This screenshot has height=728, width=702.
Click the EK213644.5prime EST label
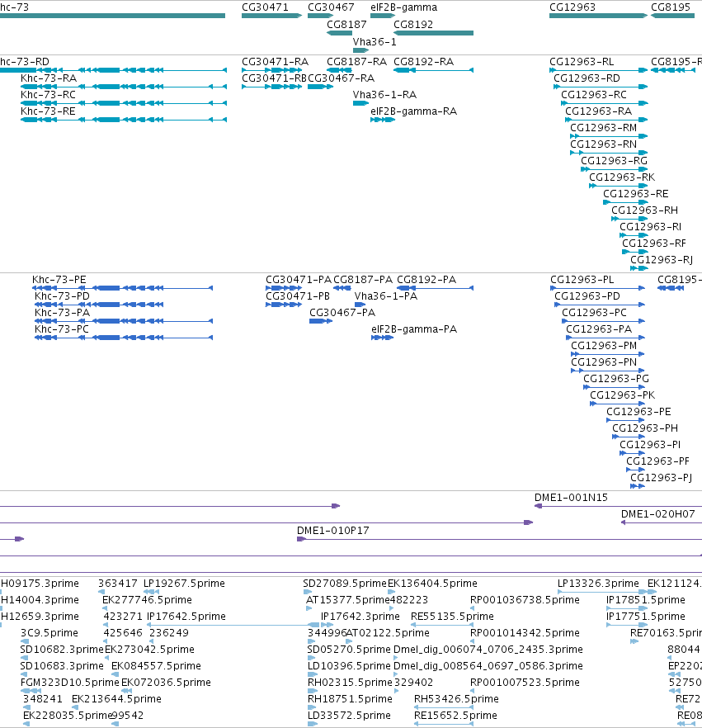click(116, 699)
